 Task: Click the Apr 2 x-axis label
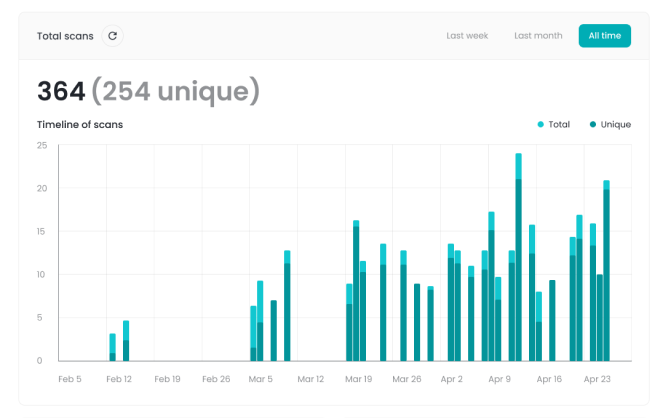pyautogui.click(x=452, y=380)
